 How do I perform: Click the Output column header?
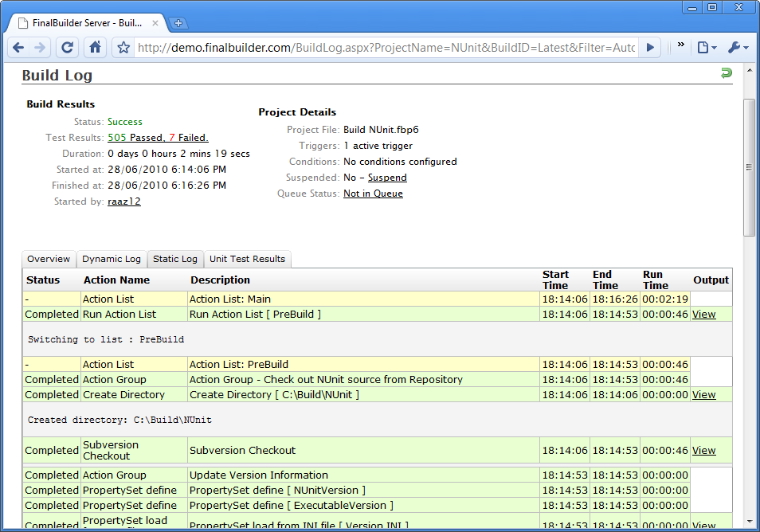coord(711,280)
